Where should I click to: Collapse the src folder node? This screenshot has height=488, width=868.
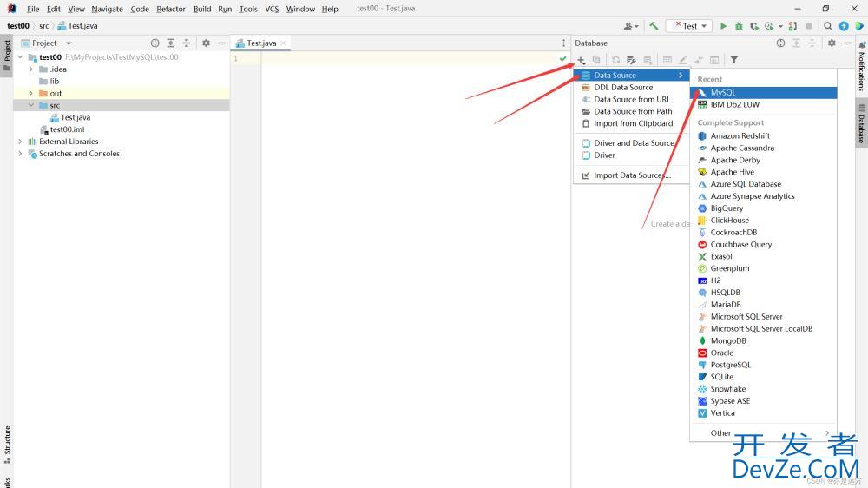point(31,105)
